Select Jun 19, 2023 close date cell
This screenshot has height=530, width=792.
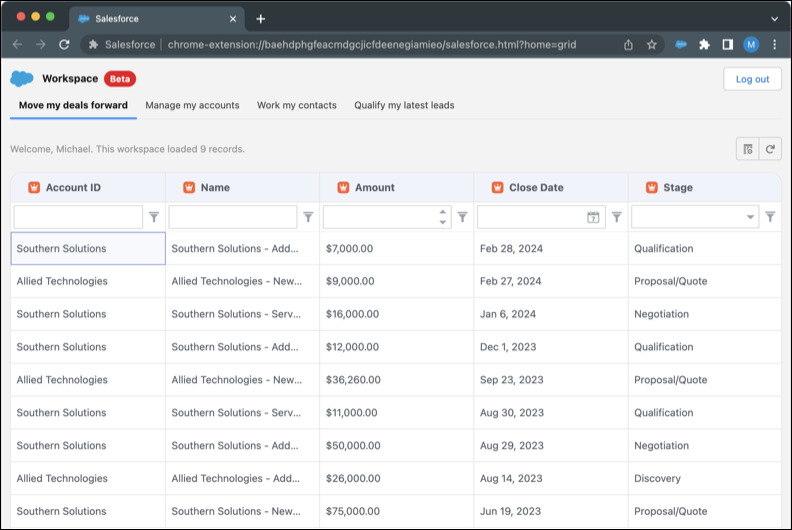tap(551, 511)
